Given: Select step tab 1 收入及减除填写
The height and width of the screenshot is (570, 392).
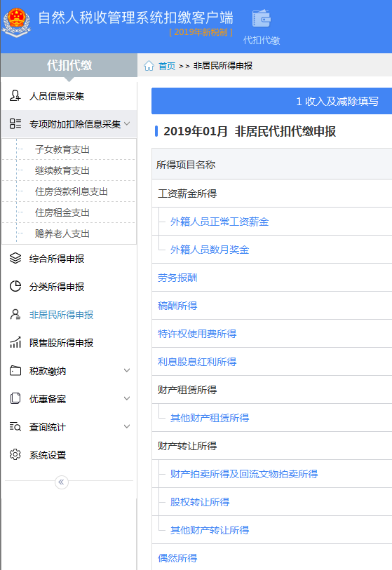Looking at the screenshot, I should click(x=337, y=101).
